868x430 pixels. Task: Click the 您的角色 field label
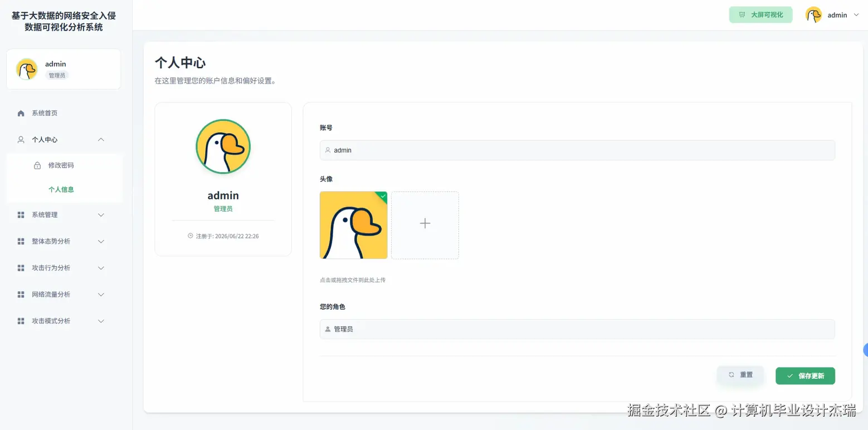click(x=333, y=307)
